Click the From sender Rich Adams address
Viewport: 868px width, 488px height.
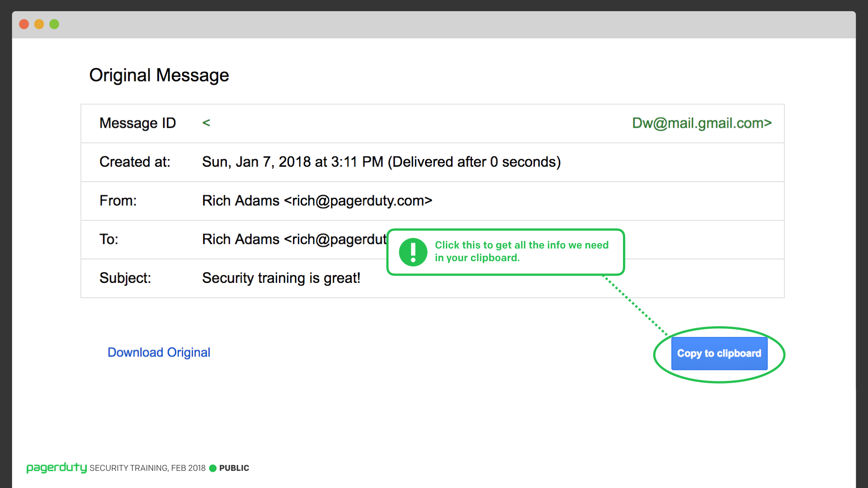(317, 201)
